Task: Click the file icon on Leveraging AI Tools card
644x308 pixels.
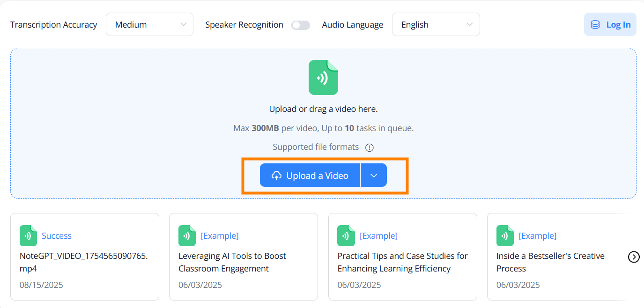Action: (x=187, y=235)
